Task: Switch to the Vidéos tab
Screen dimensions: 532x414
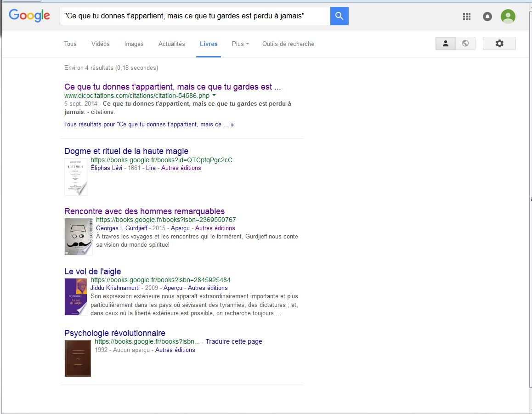Action: [101, 44]
